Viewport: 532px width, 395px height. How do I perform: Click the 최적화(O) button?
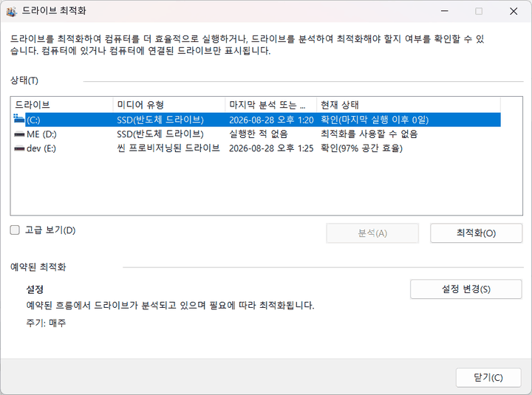point(476,233)
